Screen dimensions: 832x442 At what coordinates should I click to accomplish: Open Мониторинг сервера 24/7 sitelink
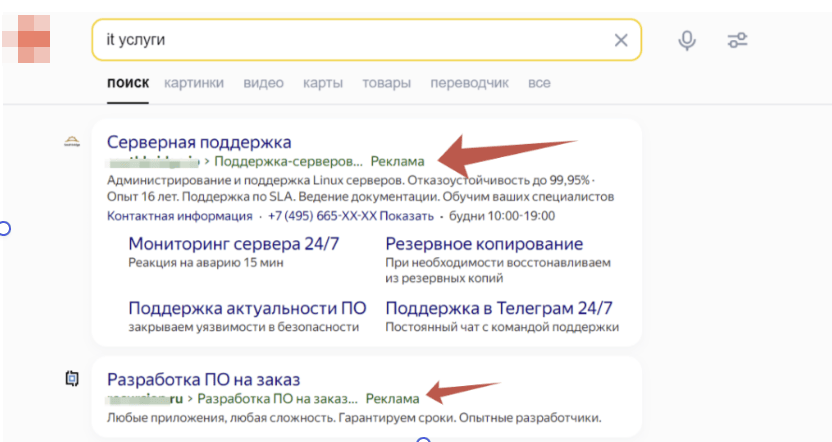[x=233, y=244]
